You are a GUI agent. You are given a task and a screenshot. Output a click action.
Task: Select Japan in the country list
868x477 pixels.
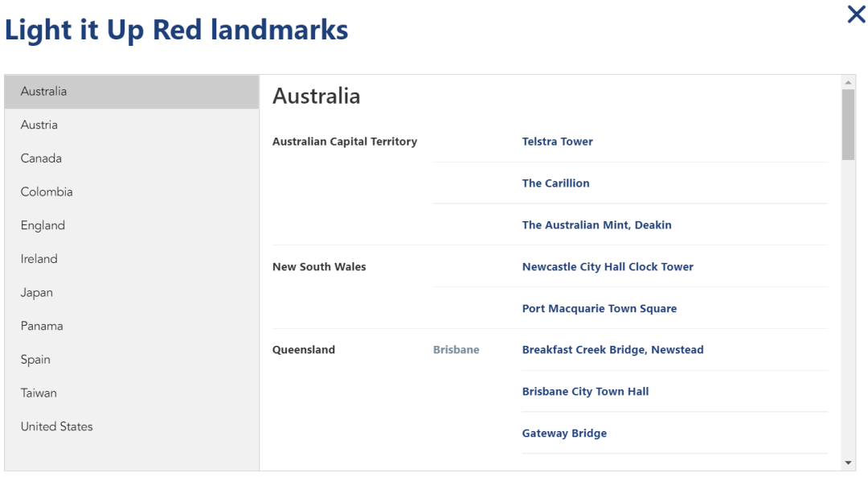coord(132,293)
